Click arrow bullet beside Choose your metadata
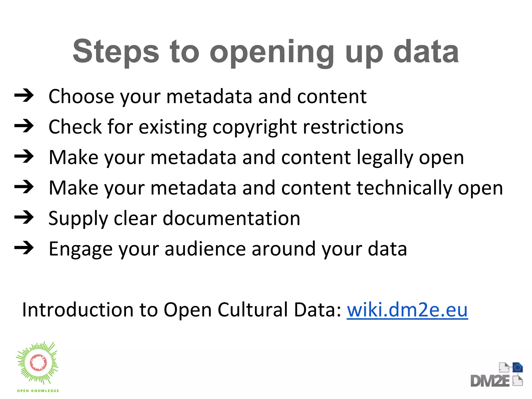532x399 pixels. [x=24, y=96]
